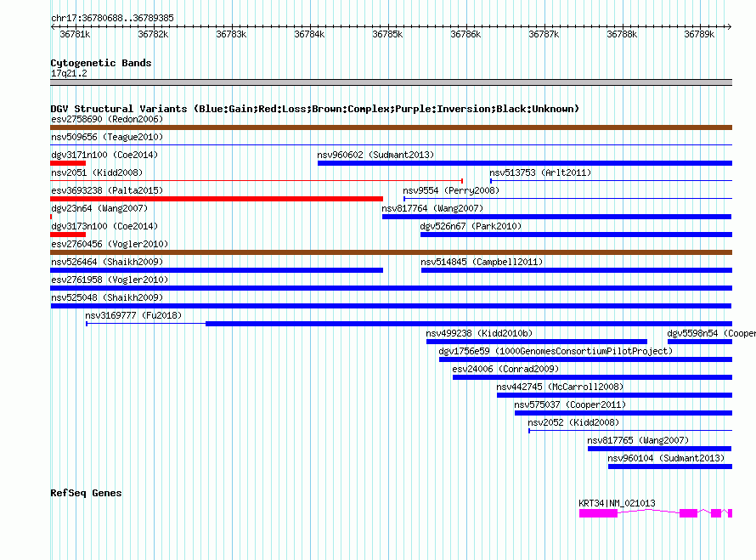Select the chr17:36780688..36789385 coordinates text
The width and height of the screenshot is (756, 560).
point(112,18)
